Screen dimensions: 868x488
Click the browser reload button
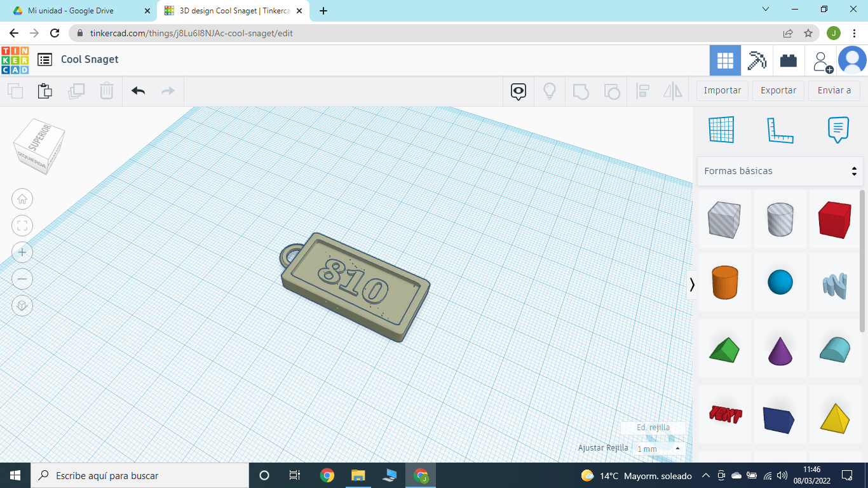[55, 33]
